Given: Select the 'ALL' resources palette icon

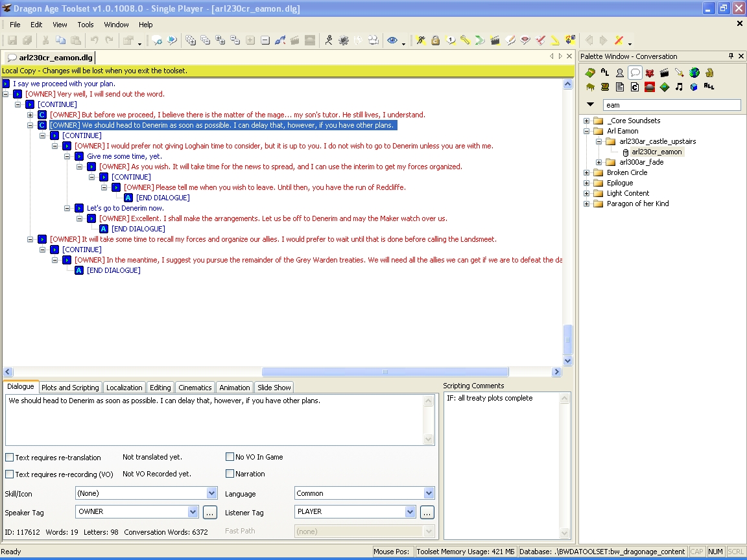Looking at the screenshot, I should (709, 87).
